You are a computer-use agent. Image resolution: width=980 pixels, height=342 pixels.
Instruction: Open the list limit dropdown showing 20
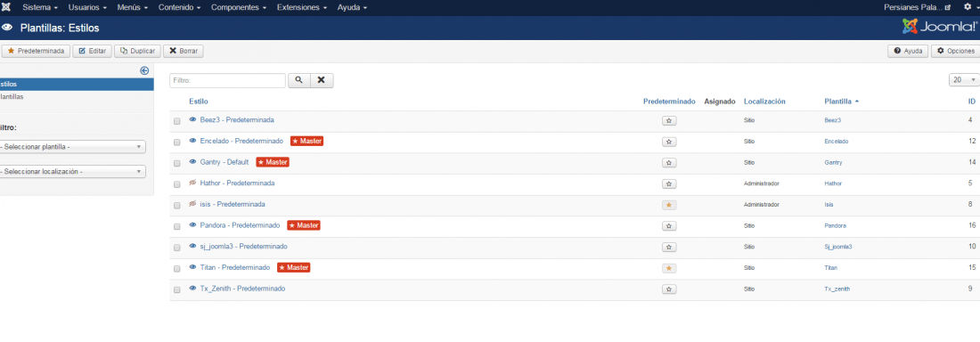point(964,80)
